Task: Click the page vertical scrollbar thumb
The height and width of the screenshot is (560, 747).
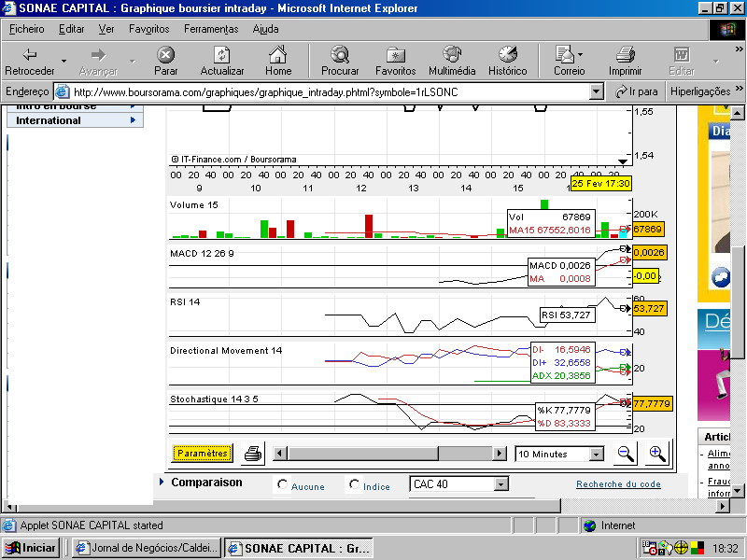Action: click(737, 302)
